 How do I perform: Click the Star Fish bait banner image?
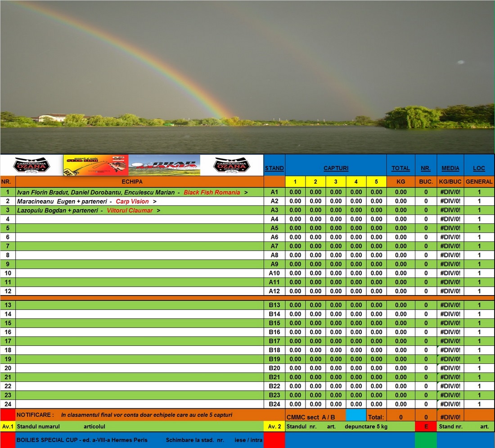click(x=95, y=165)
